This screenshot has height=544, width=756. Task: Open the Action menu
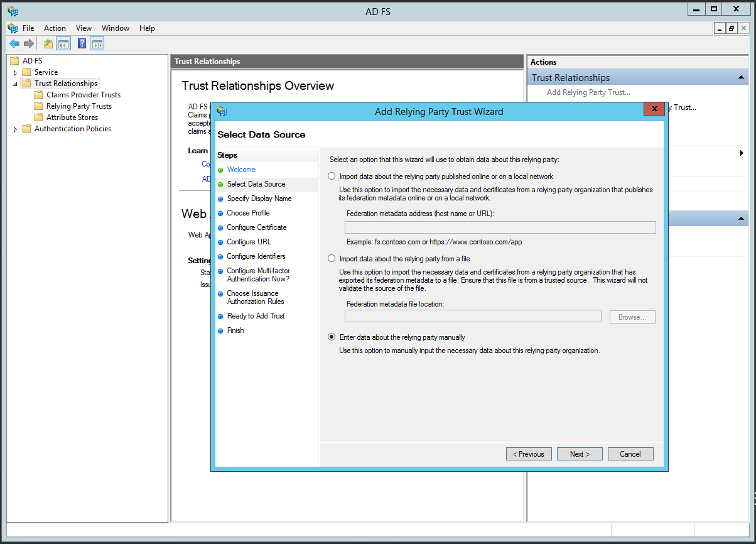[x=55, y=28]
